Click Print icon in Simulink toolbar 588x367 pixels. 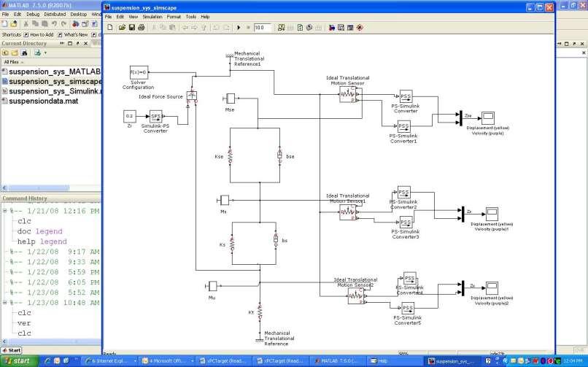pos(142,28)
